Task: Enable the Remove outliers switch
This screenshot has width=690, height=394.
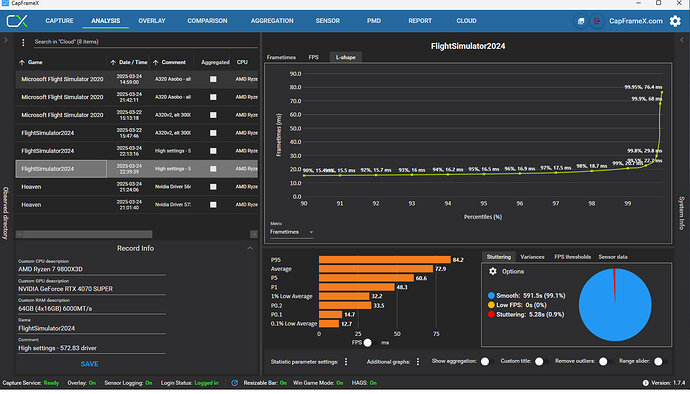Action: pyautogui.click(x=605, y=361)
